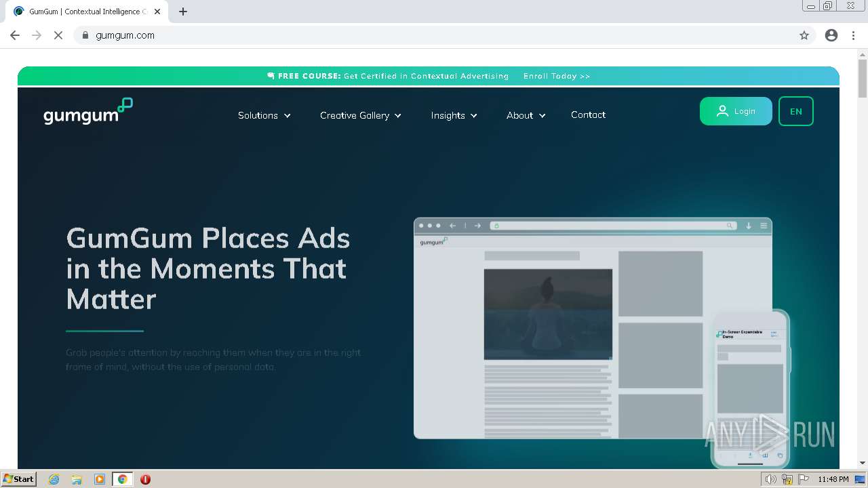The width and height of the screenshot is (868, 488).
Task: Open the Action Center flag icon
Action: [804, 479]
